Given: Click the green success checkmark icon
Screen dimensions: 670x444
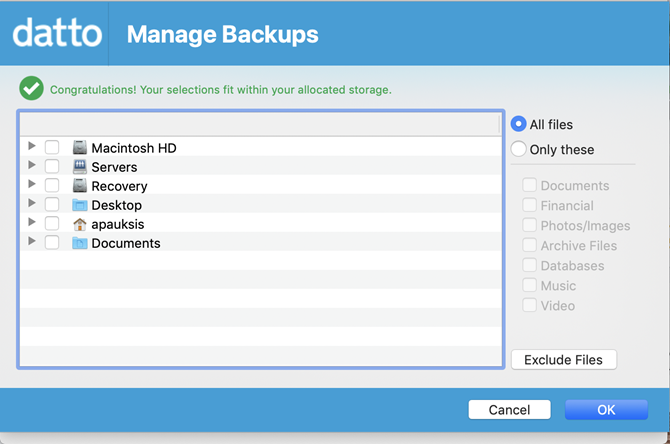Looking at the screenshot, I should [32, 89].
